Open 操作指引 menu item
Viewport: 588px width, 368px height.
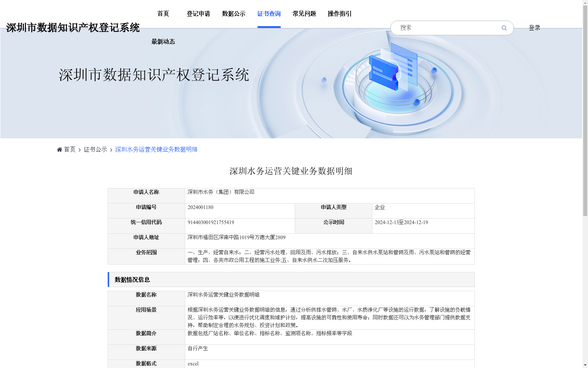340,14
